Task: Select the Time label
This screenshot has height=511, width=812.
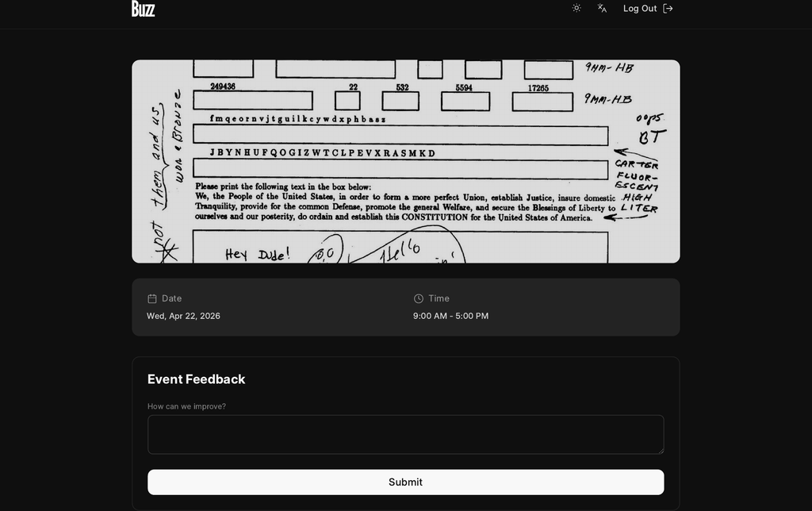Action: click(x=439, y=298)
